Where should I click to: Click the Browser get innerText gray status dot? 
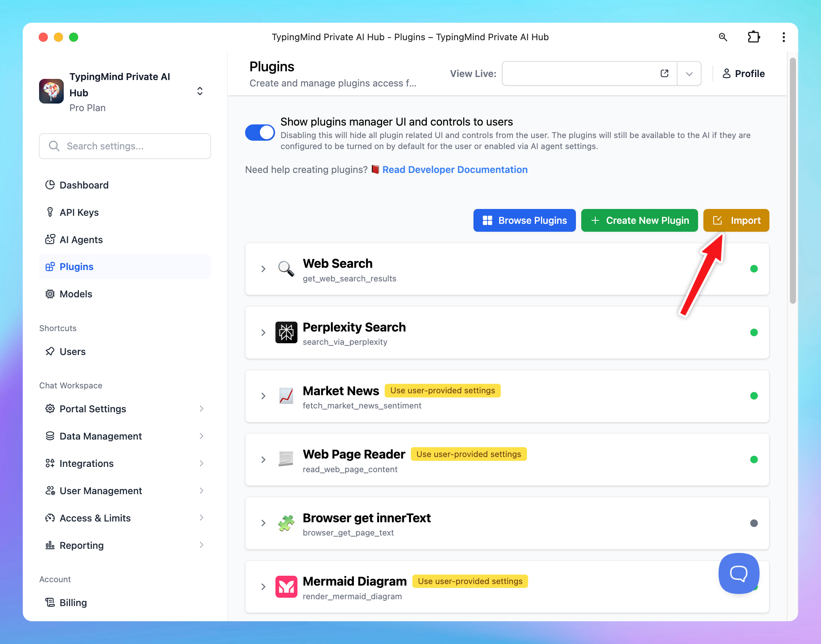[754, 523]
